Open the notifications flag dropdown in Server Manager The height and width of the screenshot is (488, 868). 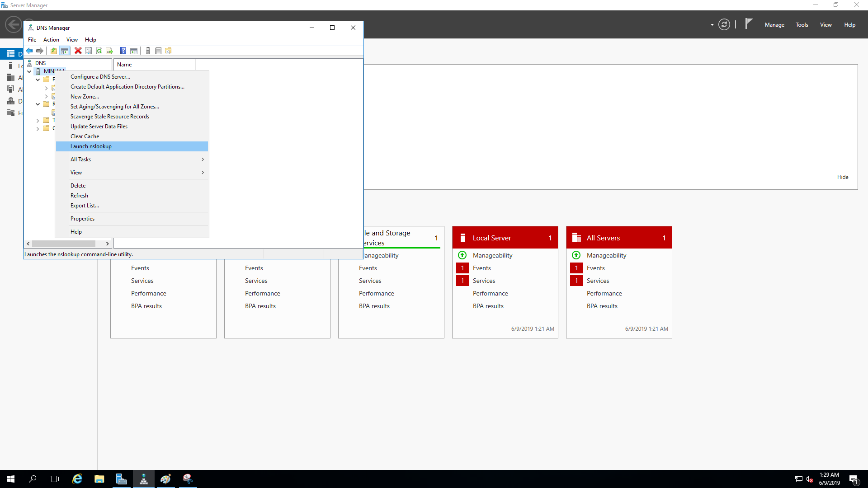tap(748, 24)
